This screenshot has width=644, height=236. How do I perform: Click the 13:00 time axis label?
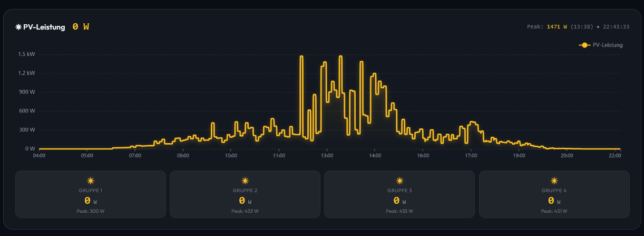[x=327, y=156]
